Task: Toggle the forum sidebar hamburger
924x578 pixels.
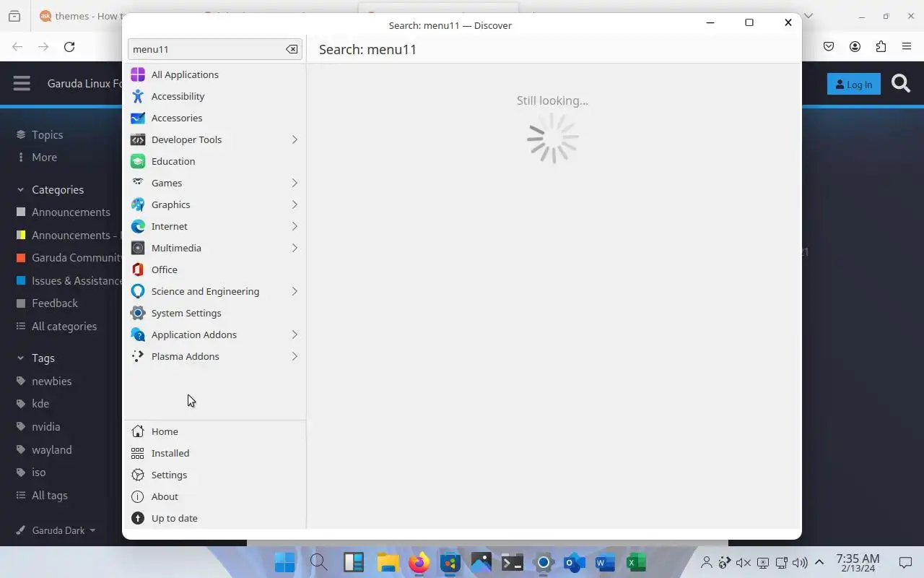Action: click(x=22, y=83)
